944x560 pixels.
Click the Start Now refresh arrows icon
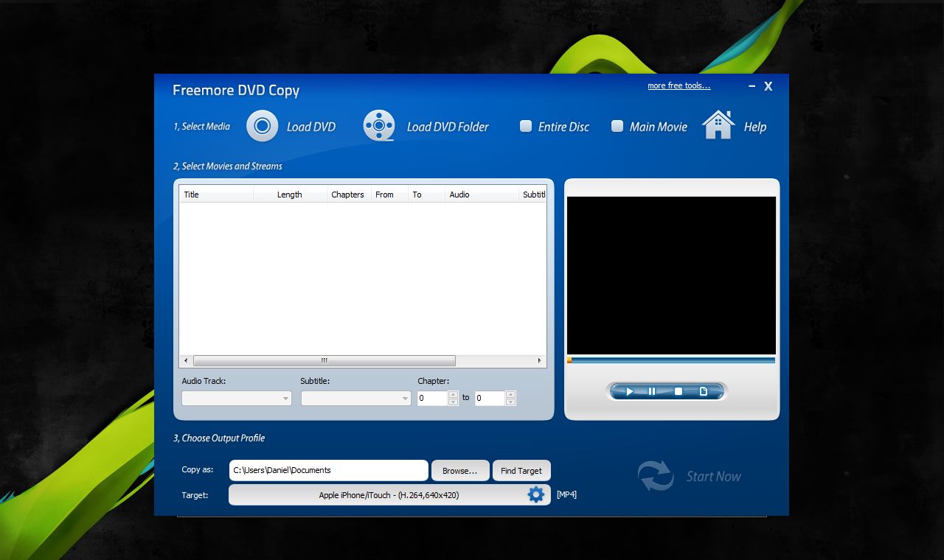[x=656, y=476]
